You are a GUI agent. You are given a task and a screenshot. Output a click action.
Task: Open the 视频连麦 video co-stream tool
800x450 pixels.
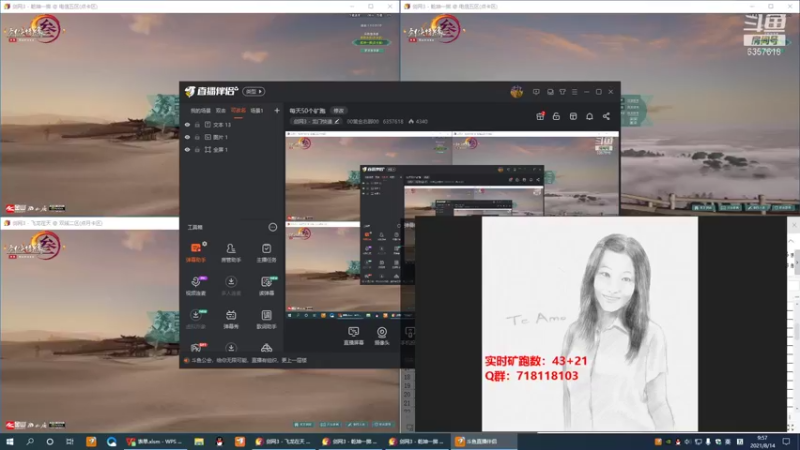(196, 286)
